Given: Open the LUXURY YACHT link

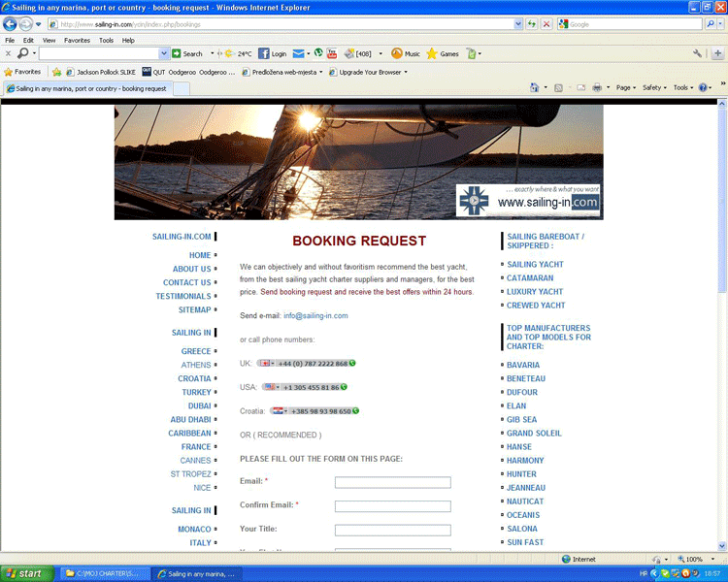Looking at the screenshot, I should [x=535, y=292].
